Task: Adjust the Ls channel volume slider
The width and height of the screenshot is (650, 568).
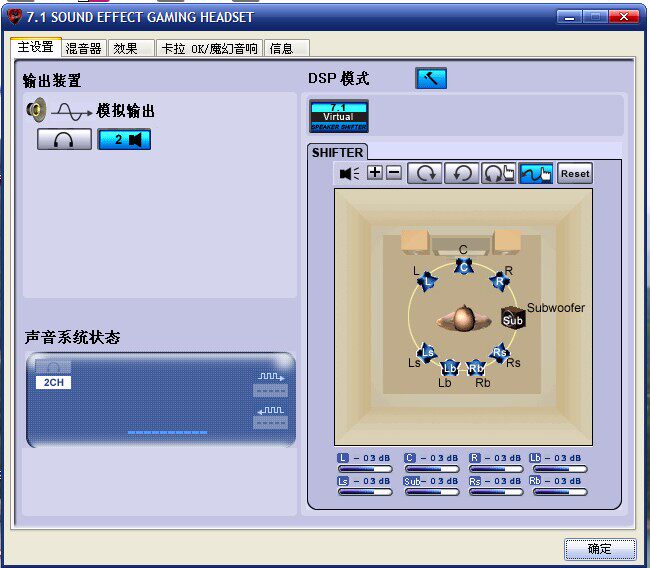Action: click(x=365, y=492)
